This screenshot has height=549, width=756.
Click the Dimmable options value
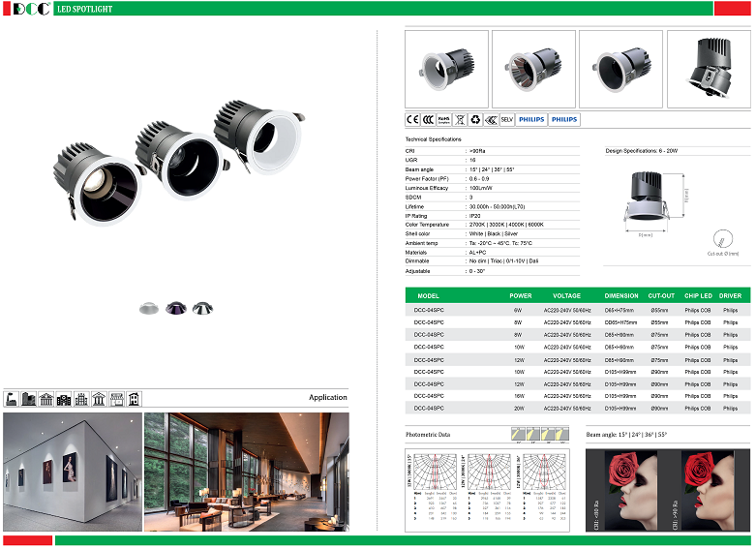coord(504,261)
